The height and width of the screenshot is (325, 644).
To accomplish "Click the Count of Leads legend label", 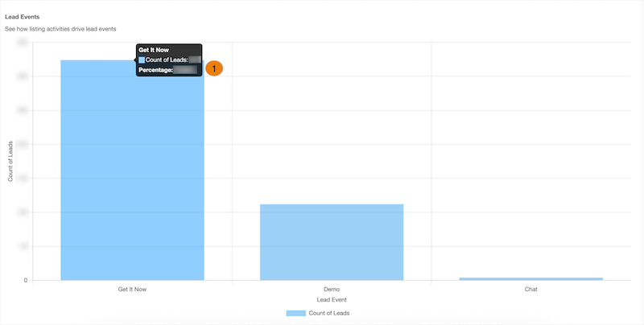I will (329, 313).
